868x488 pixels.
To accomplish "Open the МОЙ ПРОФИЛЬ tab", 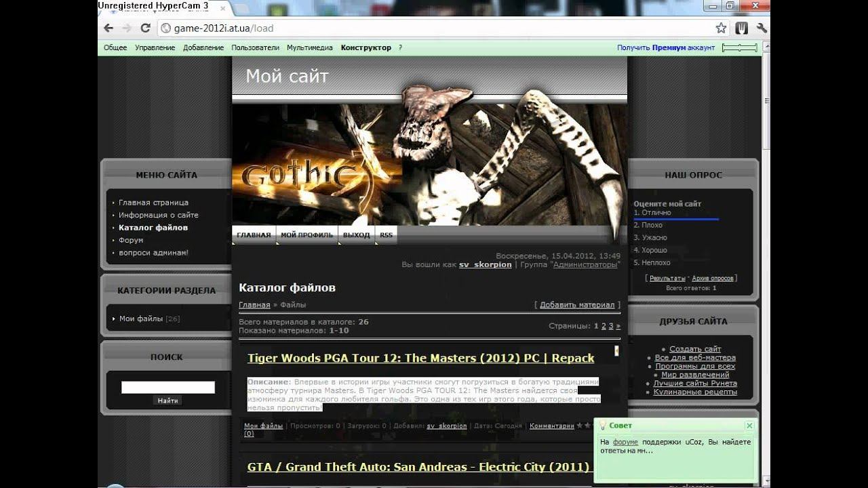I will click(307, 235).
